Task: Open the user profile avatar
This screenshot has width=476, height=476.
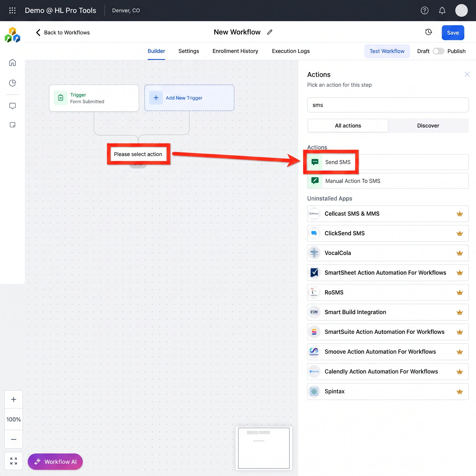Action: pos(461,10)
